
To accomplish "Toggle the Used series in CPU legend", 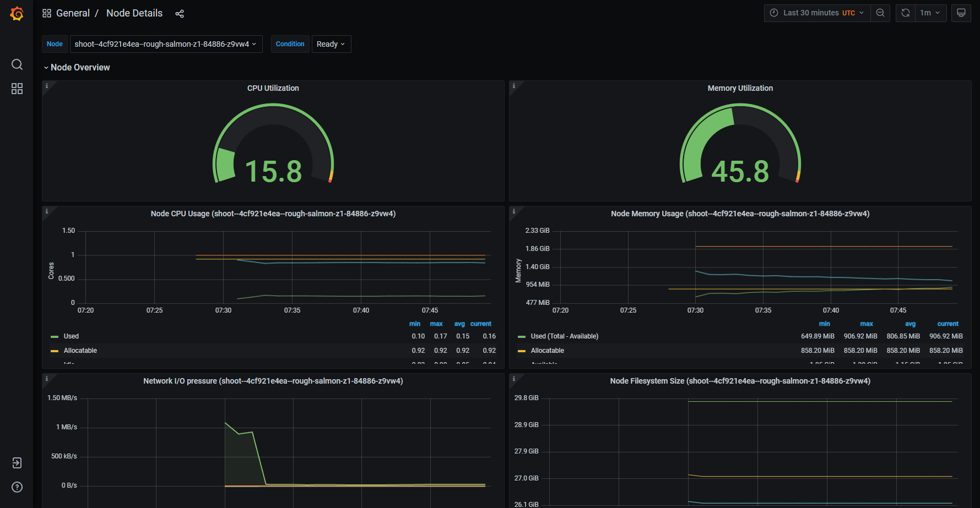I will (x=71, y=336).
